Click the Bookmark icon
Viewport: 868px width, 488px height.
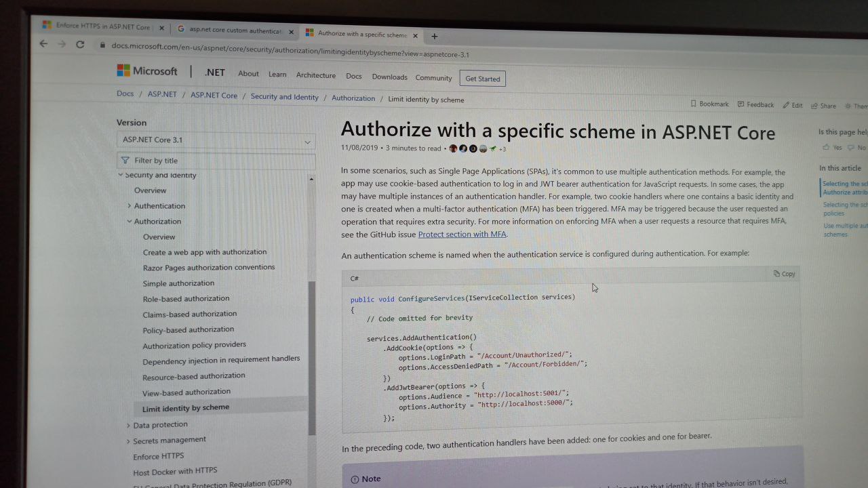coord(693,104)
